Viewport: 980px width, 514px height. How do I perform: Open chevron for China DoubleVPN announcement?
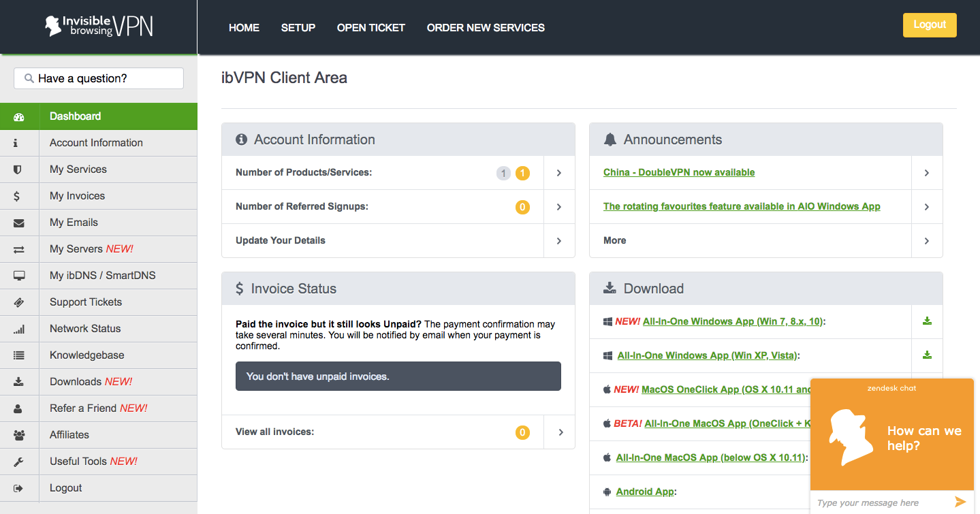click(927, 173)
